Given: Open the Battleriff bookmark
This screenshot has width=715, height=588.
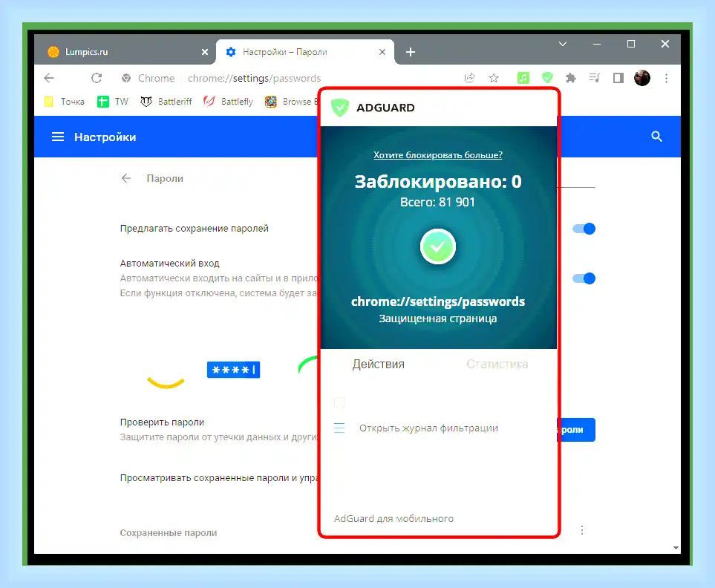Looking at the screenshot, I should 166,102.
